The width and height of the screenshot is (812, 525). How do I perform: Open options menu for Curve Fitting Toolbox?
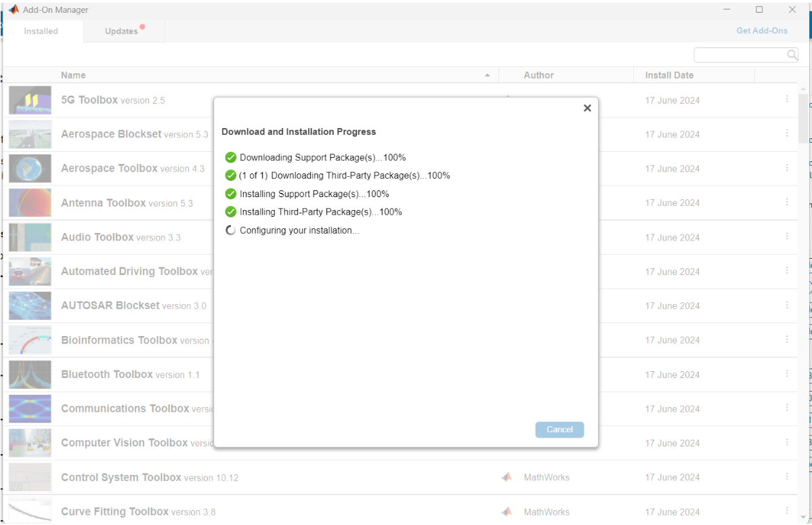(x=787, y=511)
